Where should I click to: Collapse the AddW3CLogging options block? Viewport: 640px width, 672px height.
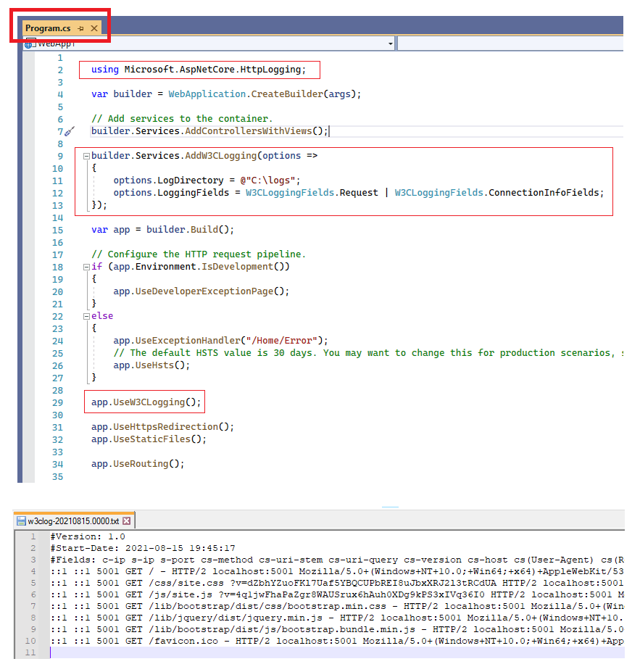pyautogui.click(x=86, y=155)
